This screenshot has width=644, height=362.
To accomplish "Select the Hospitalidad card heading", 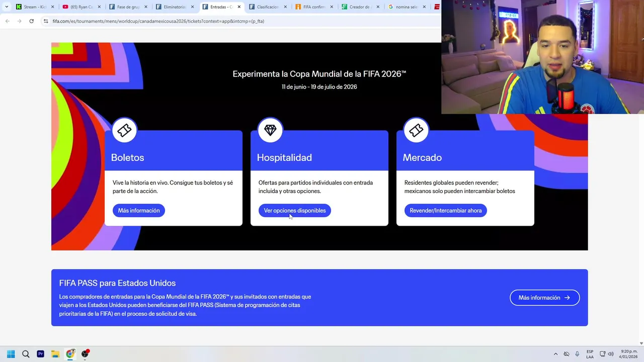I will pyautogui.click(x=284, y=157).
